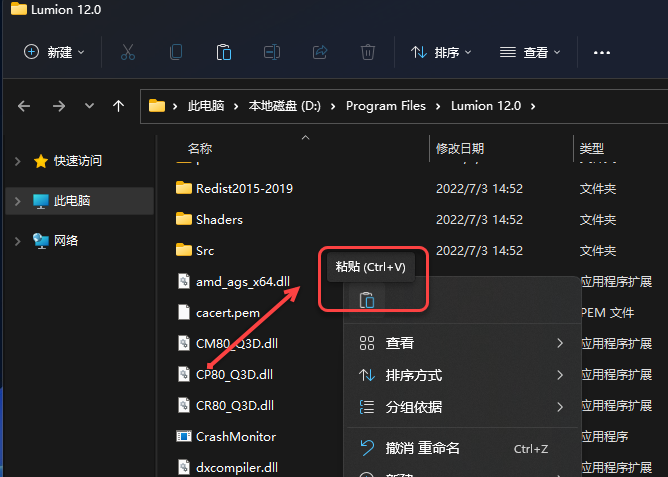Viewport: 668px width, 477px height.
Task: Open the 新建 (New) dropdown
Action: [x=54, y=52]
